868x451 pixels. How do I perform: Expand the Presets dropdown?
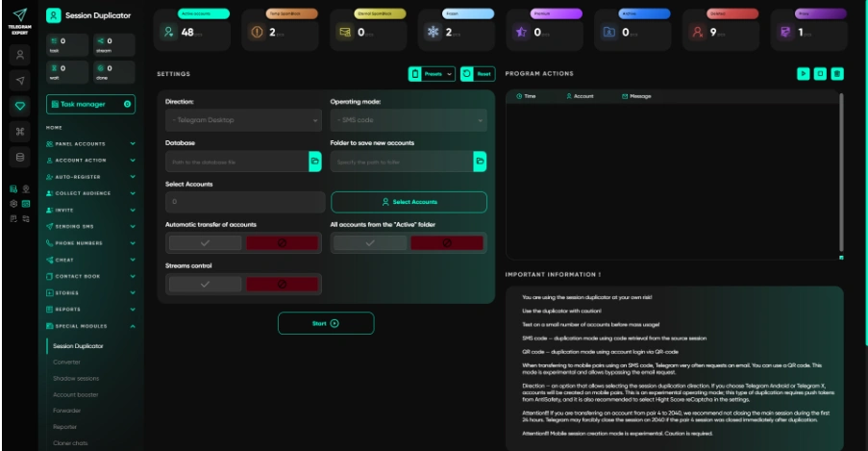coord(432,74)
